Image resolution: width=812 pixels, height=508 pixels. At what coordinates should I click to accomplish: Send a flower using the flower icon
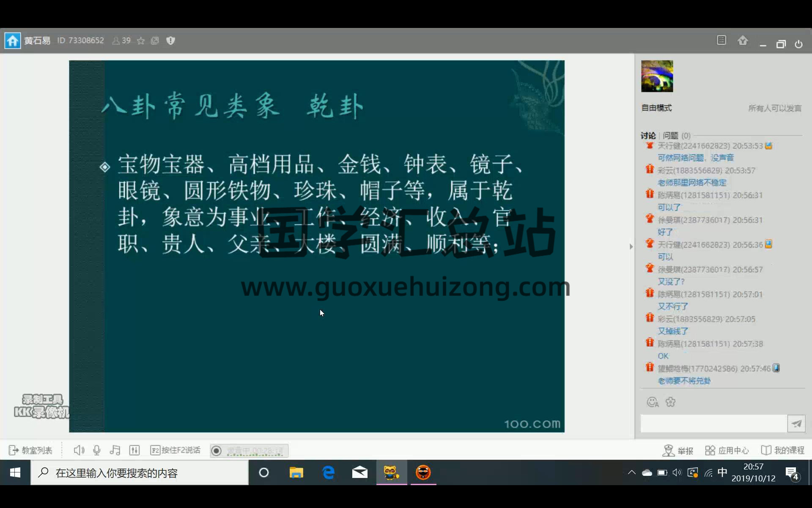click(670, 402)
